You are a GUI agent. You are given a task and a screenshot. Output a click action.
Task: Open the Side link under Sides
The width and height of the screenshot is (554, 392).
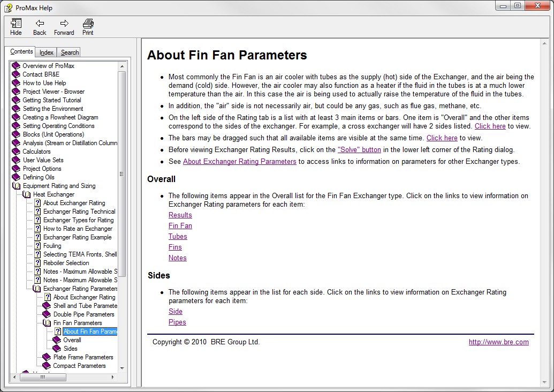pos(176,312)
